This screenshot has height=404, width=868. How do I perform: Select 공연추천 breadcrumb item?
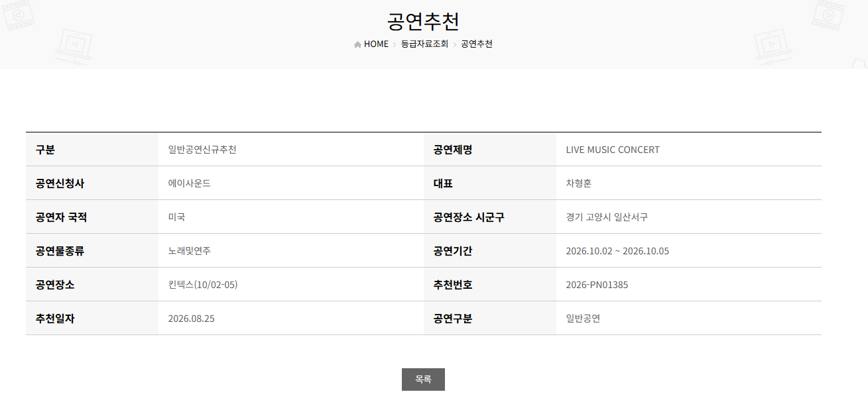point(477,44)
